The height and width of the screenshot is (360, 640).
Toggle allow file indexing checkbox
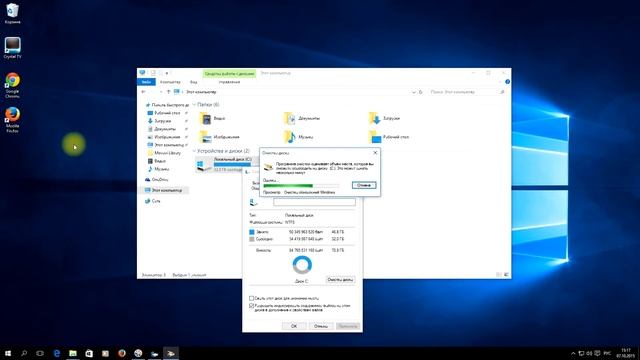(251, 306)
